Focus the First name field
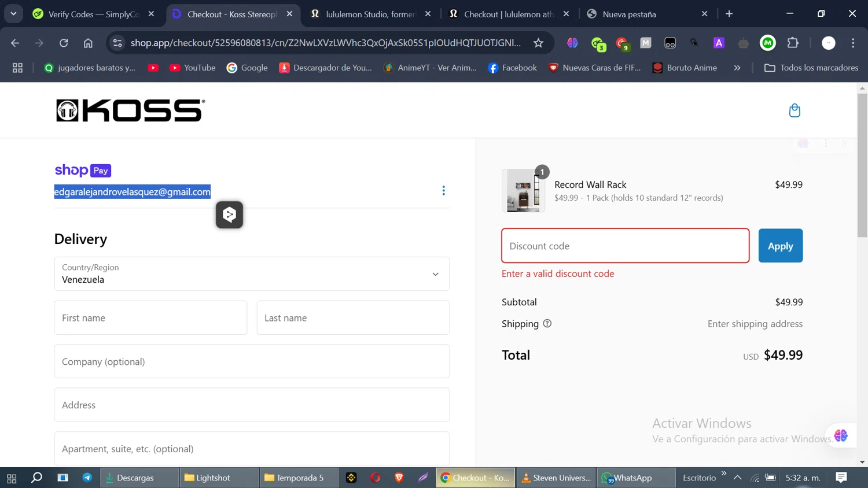The image size is (868, 488). [150, 317]
